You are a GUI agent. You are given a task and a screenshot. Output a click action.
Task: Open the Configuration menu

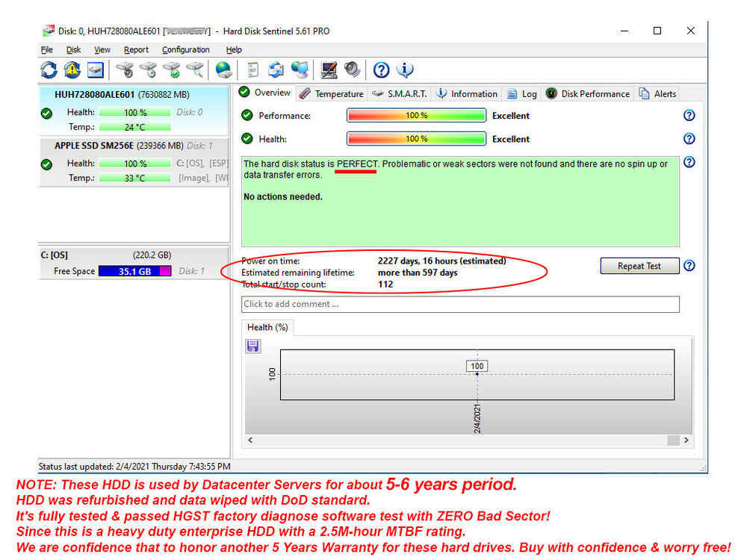[186, 49]
